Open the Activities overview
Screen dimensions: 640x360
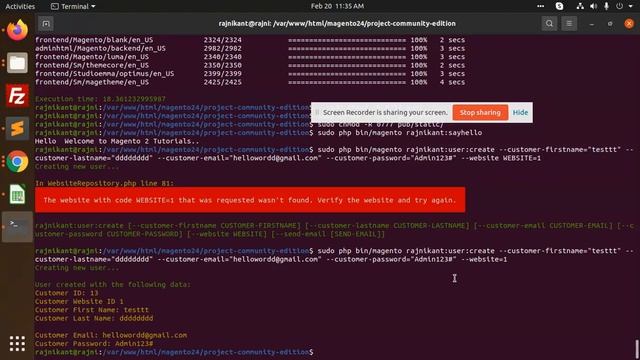click(20, 6)
